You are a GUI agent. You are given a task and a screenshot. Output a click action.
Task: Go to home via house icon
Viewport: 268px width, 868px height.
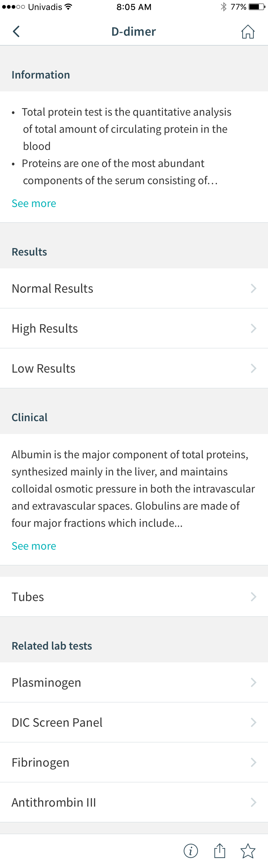click(248, 31)
